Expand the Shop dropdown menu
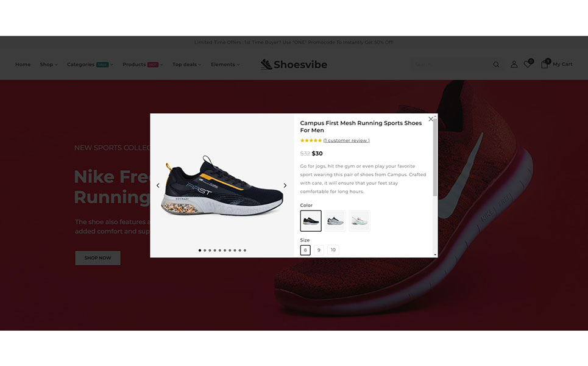Image resolution: width=588 pixels, height=366 pixels. (49, 65)
